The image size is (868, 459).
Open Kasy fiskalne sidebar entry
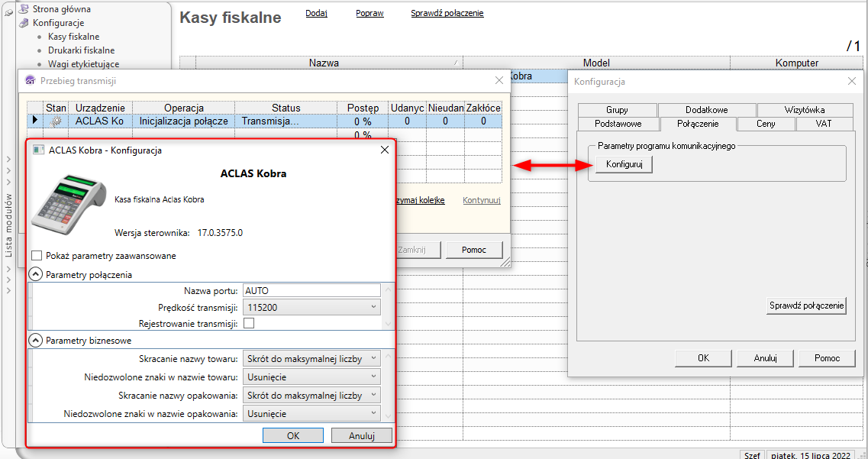[73, 37]
